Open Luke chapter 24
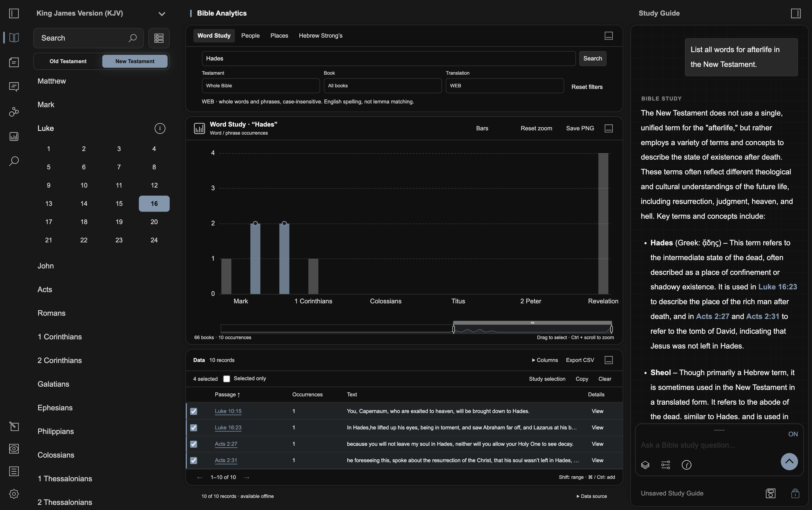 154,240
